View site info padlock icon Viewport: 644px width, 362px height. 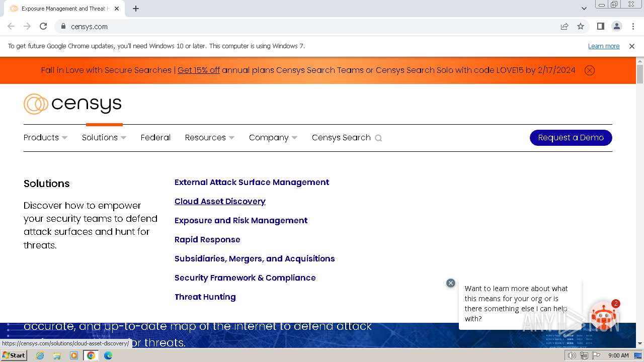[63, 26]
